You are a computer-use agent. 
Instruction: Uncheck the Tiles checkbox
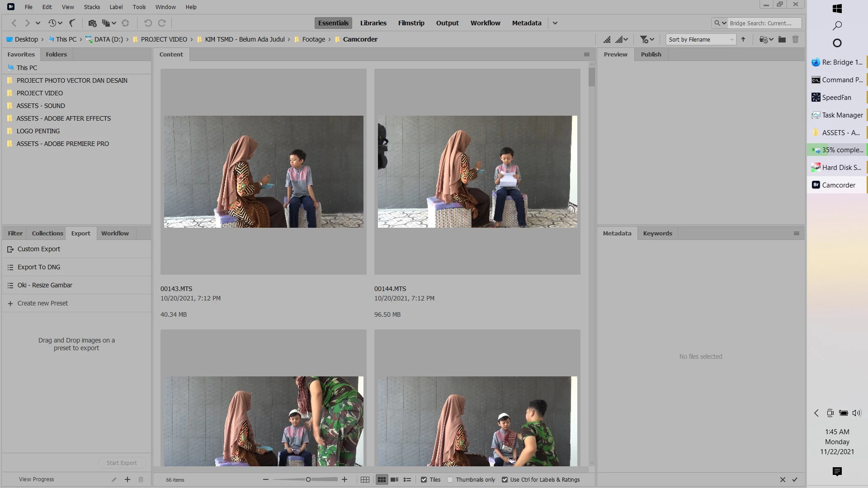point(424,479)
